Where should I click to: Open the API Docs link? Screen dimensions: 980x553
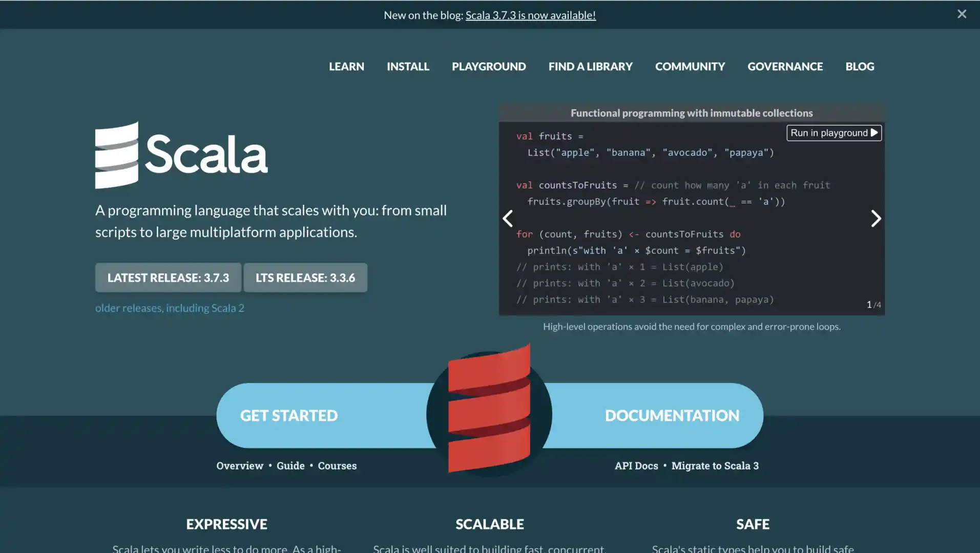(636, 465)
